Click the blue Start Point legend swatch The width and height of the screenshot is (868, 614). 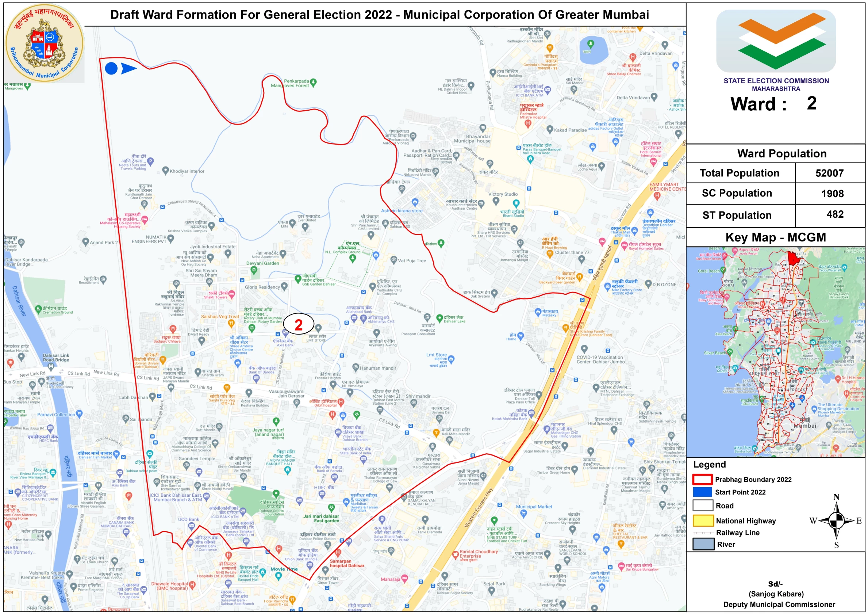click(x=702, y=492)
